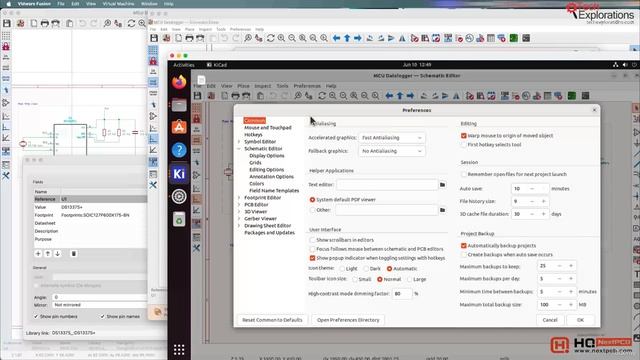Viewport: 640px width, 360px height.
Task: Click Print icon in the Ubuntu Schematic Editor toolbar
Action: click(x=235, y=96)
